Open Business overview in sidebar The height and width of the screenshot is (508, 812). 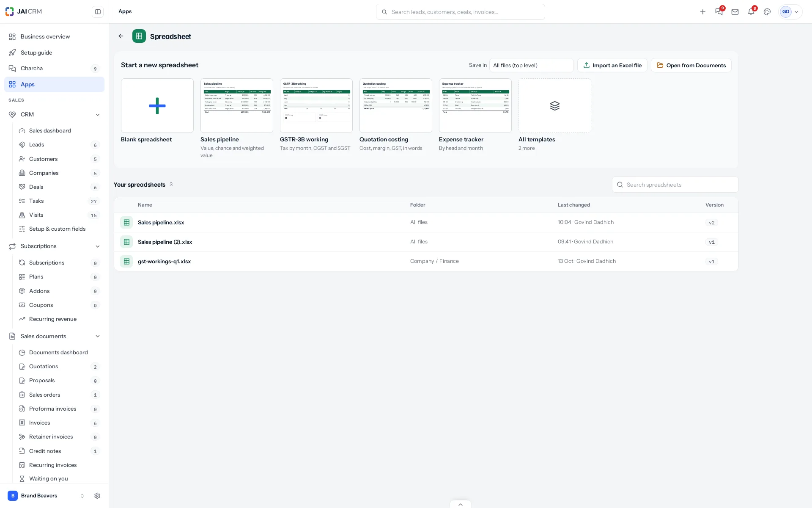pos(54,36)
